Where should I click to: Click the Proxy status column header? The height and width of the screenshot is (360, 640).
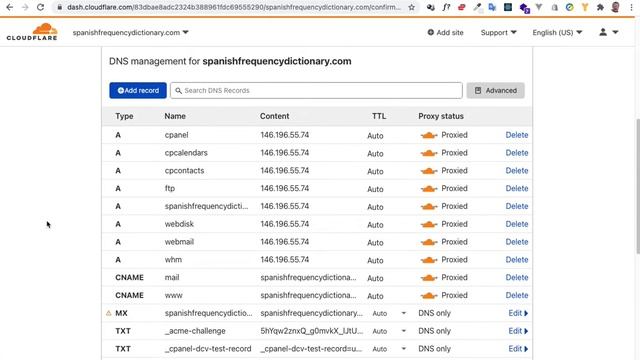(x=441, y=116)
